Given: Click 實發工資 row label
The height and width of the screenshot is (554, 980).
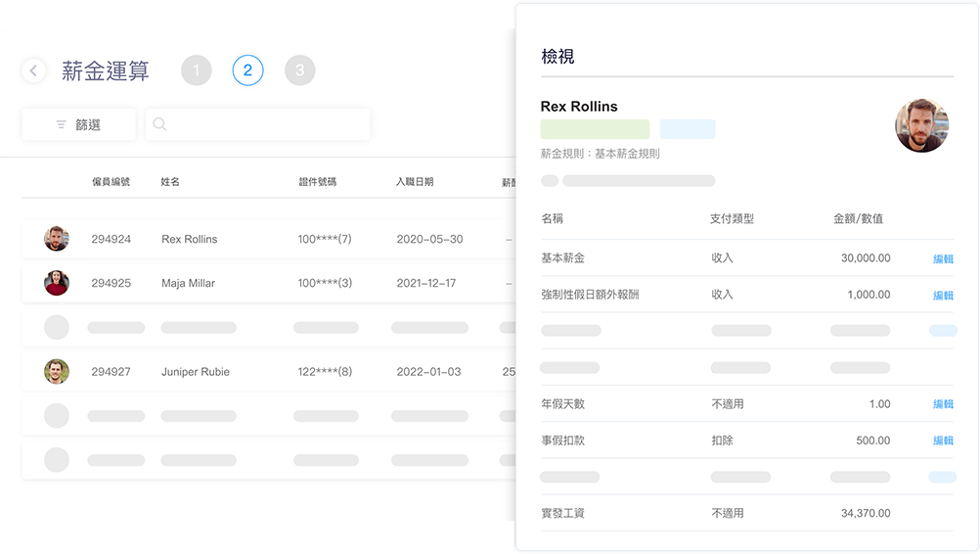Looking at the screenshot, I should pyautogui.click(x=563, y=513).
